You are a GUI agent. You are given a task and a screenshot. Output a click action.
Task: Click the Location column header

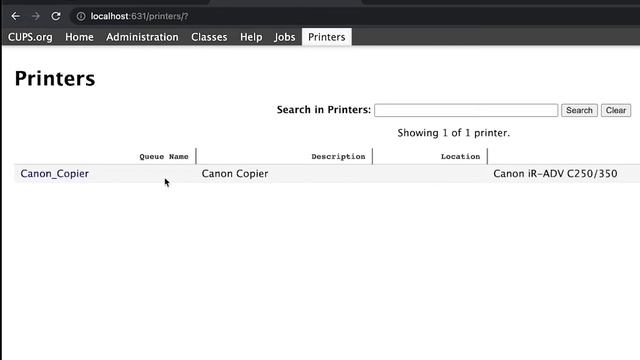(x=460, y=157)
